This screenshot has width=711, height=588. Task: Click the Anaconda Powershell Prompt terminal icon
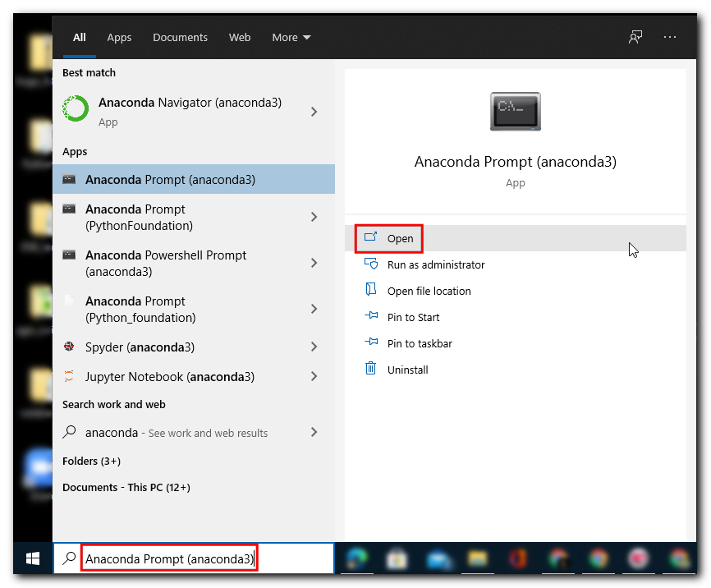(x=69, y=255)
